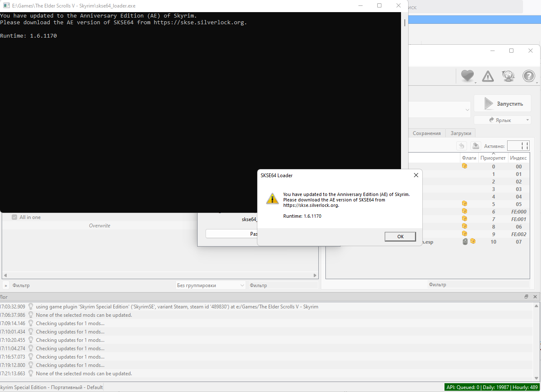Expand the executable selector dropdown chevron
Viewport: 541px width, 392px height.
click(467, 110)
